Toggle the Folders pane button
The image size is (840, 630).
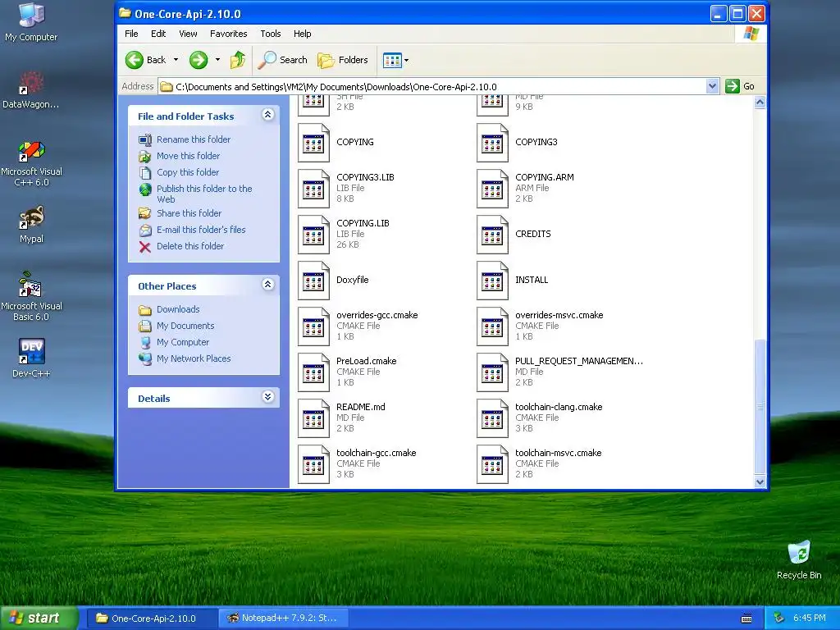click(x=343, y=60)
